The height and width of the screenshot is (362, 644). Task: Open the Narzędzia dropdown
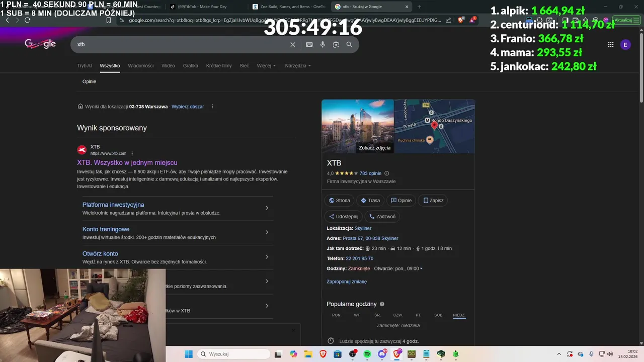(298, 66)
